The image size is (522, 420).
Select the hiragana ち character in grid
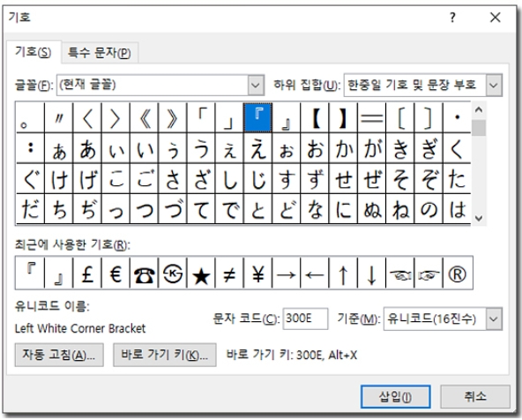(x=58, y=209)
